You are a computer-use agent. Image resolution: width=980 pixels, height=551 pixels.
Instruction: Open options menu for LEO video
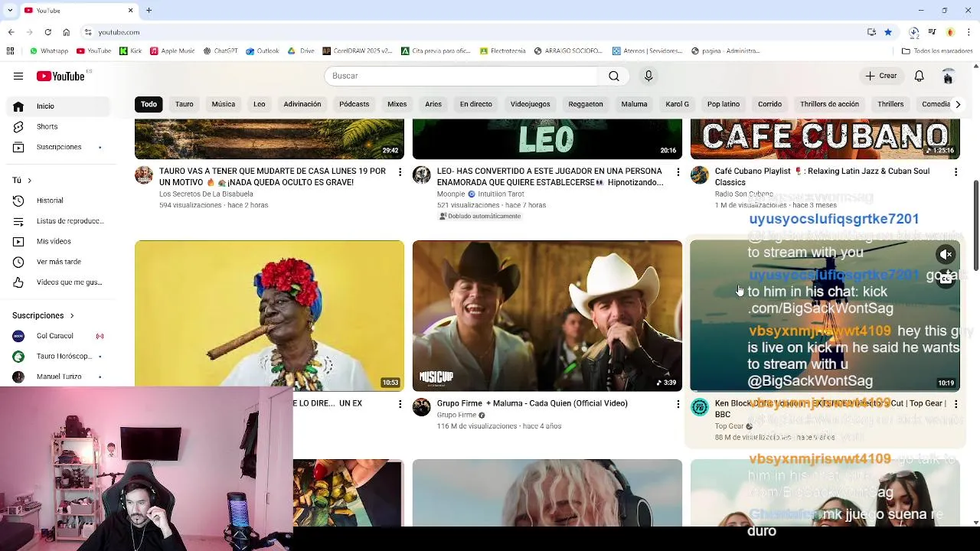tap(678, 172)
